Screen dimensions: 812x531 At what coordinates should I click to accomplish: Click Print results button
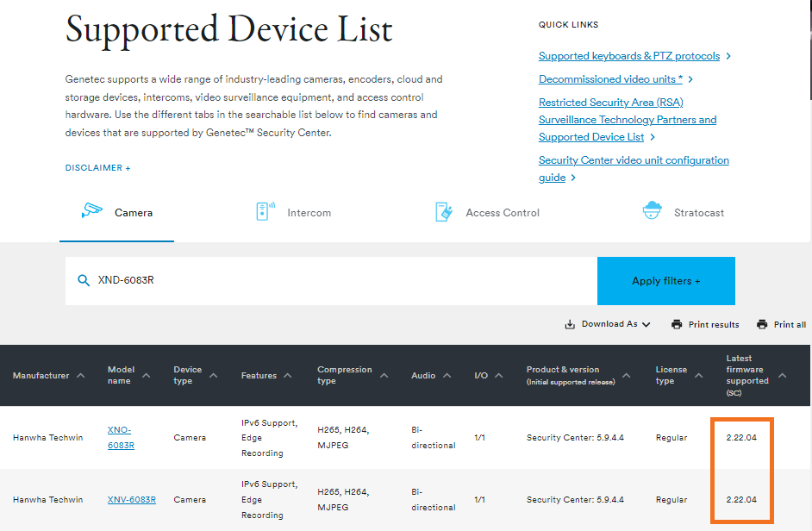[705, 324]
